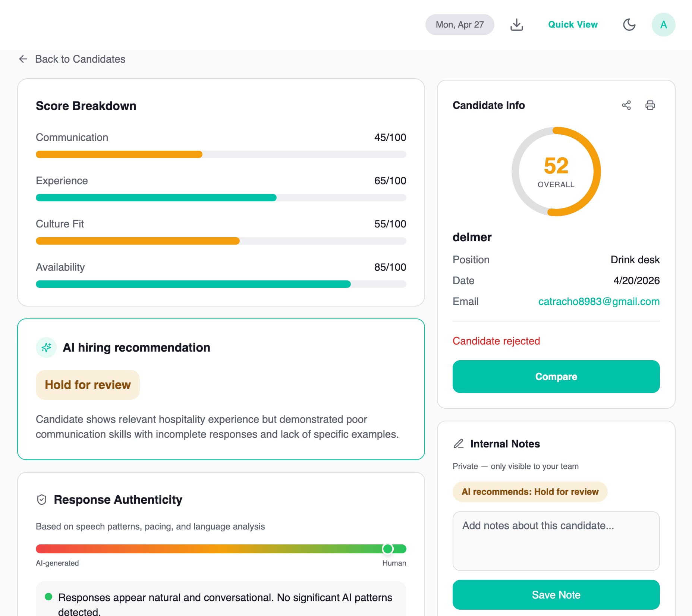Click the Score Breakdown heading
Viewport: 692px width, 616px height.
[86, 106]
